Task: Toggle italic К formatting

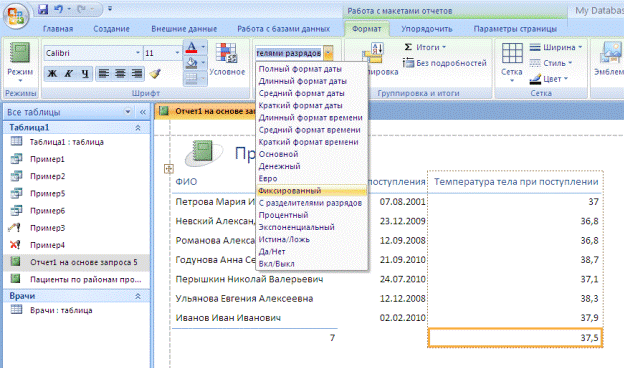Action: click(68, 74)
